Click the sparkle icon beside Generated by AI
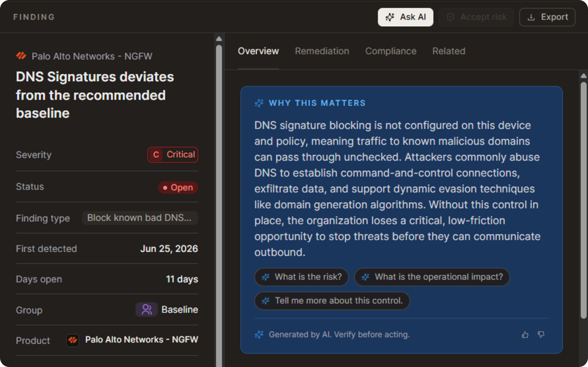 click(x=259, y=335)
